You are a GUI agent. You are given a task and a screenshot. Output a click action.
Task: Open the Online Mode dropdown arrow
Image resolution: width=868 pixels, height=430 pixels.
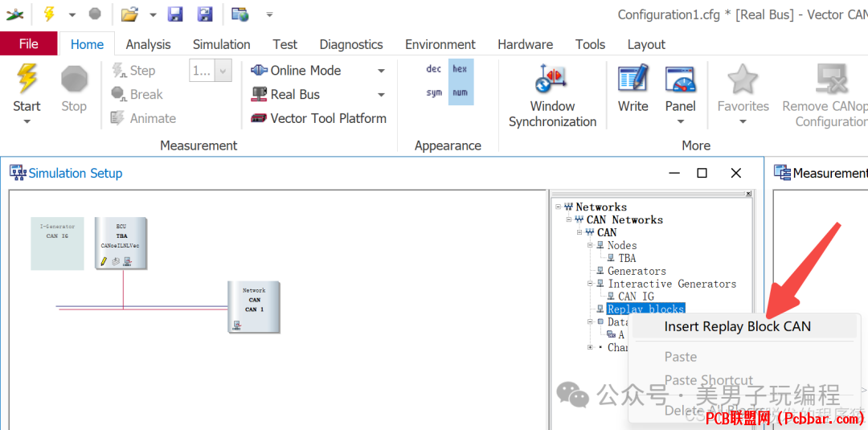[382, 71]
